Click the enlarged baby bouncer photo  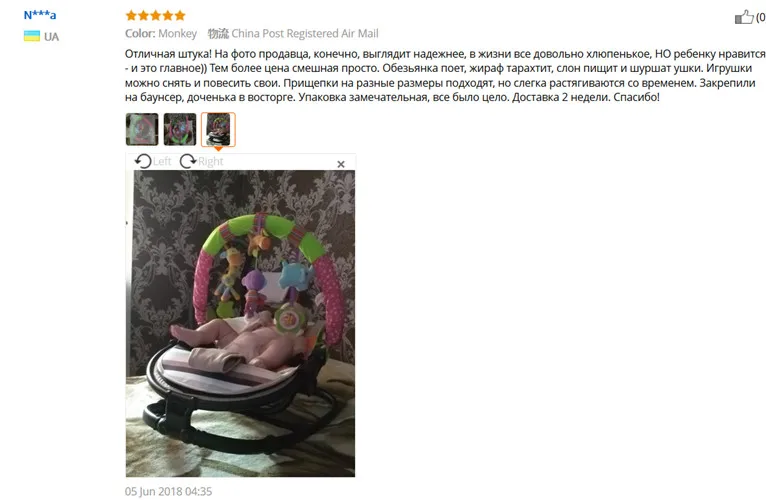(x=240, y=323)
